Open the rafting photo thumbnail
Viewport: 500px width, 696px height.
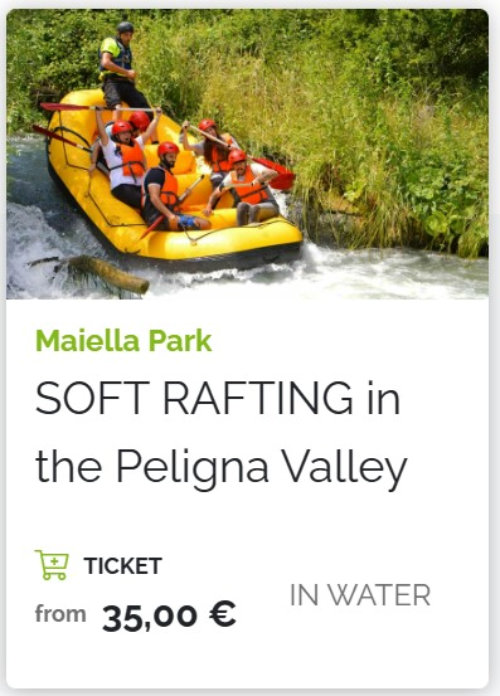247,154
